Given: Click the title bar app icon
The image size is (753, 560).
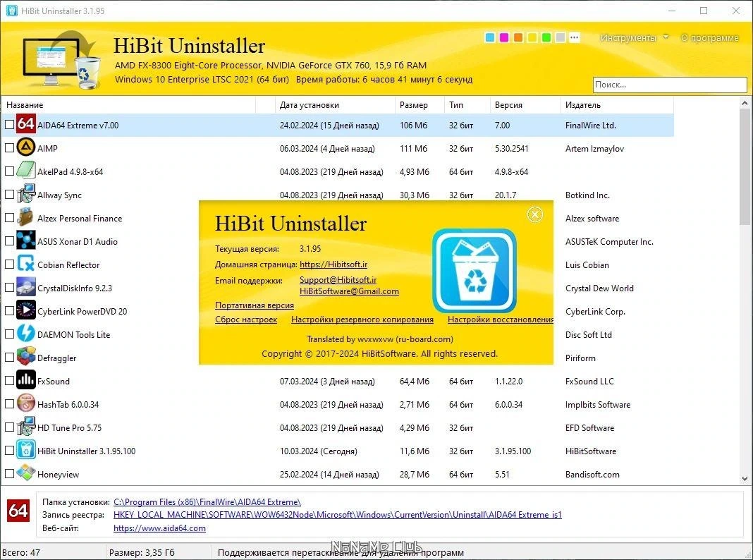Looking at the screenshot, I should point(11,11).
